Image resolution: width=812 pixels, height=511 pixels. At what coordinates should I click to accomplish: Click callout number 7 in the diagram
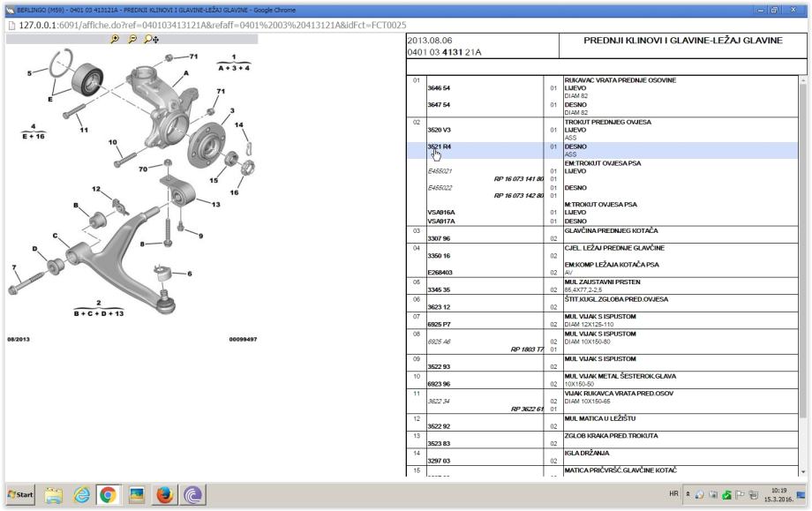coord(14,267)
